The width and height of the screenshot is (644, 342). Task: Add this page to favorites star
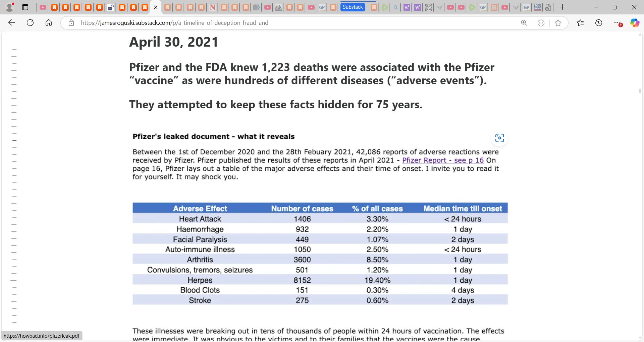[558, 23]
